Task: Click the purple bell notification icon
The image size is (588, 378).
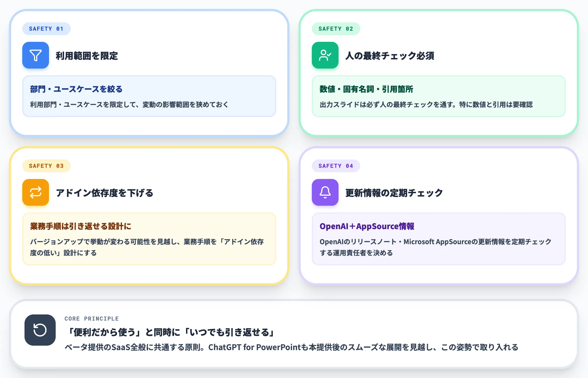Action: tap(325, 192)
